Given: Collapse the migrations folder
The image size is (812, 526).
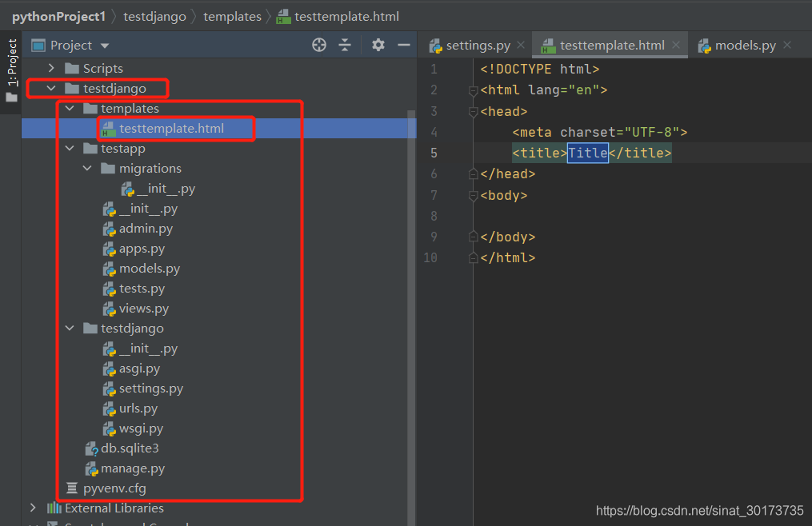Looking at the screenshot, I should click(x=88, y=168).
